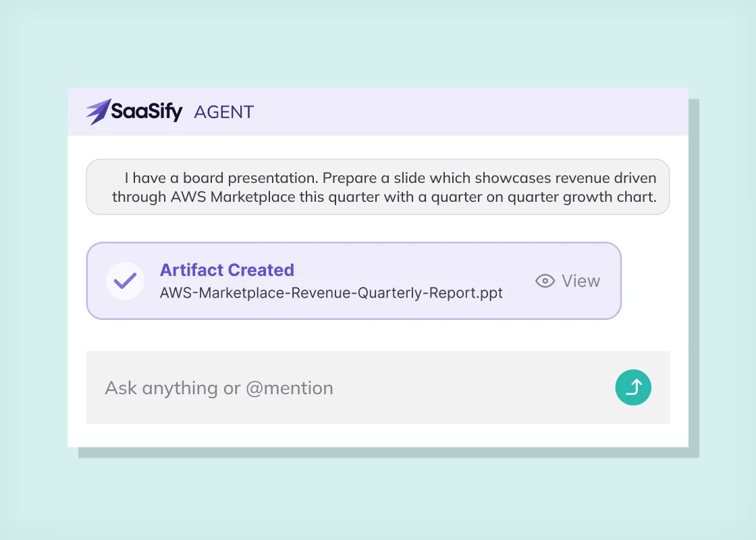Screen dimensions: 756x540
Task: Click the purple checkmark circle icon
Action: 126,281
